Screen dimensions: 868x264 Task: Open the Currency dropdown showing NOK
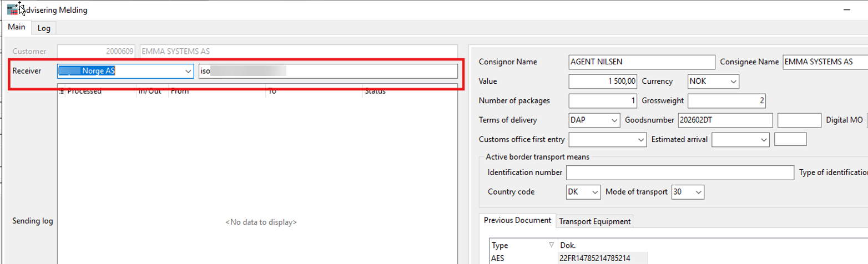coord(734,82)
